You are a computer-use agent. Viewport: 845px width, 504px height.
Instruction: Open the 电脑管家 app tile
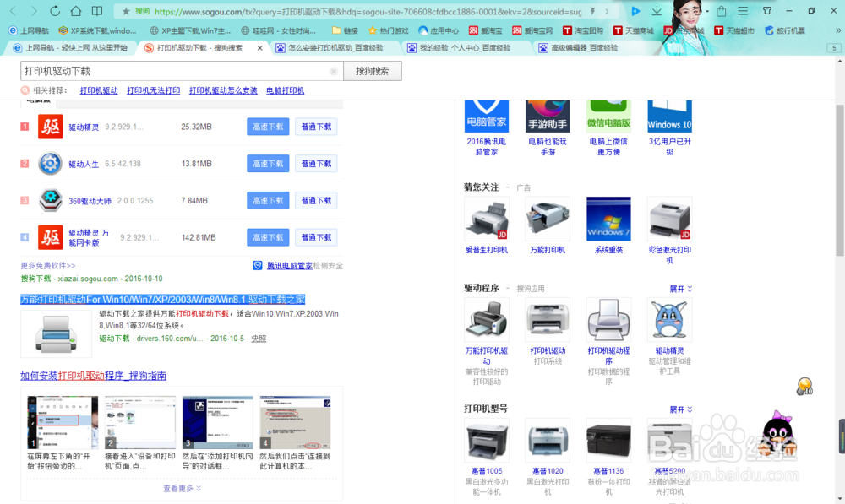[487, 117]
